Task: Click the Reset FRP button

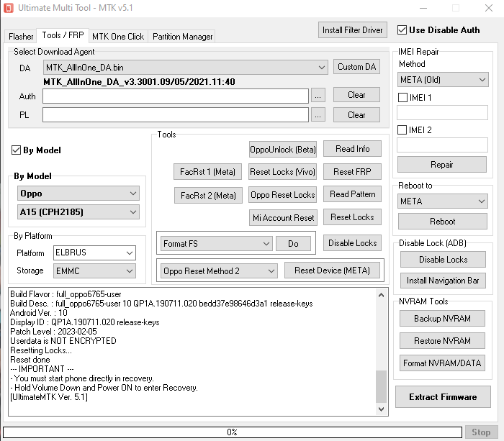Action: pos(352,172)
